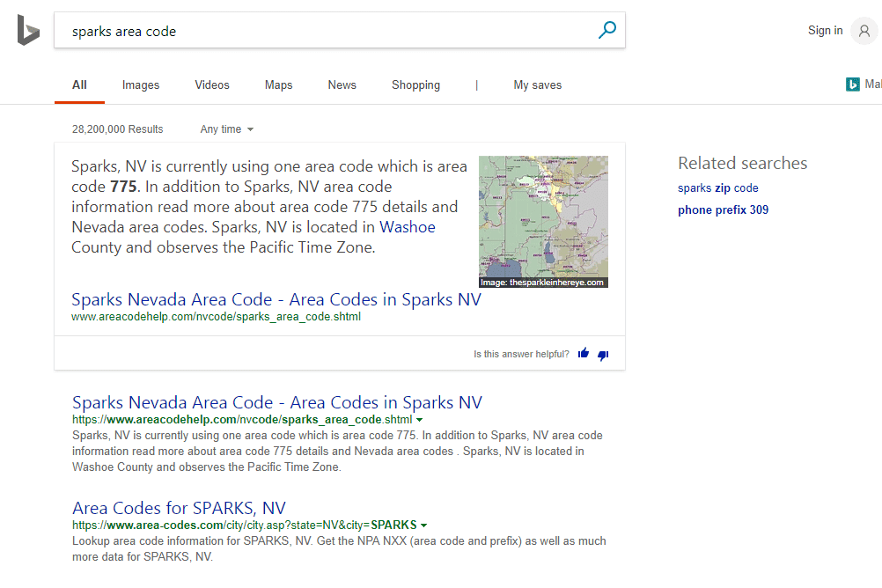This screenshot has width=882, height=588.
Task: Click the Bing logo icon
Action: 28,31
